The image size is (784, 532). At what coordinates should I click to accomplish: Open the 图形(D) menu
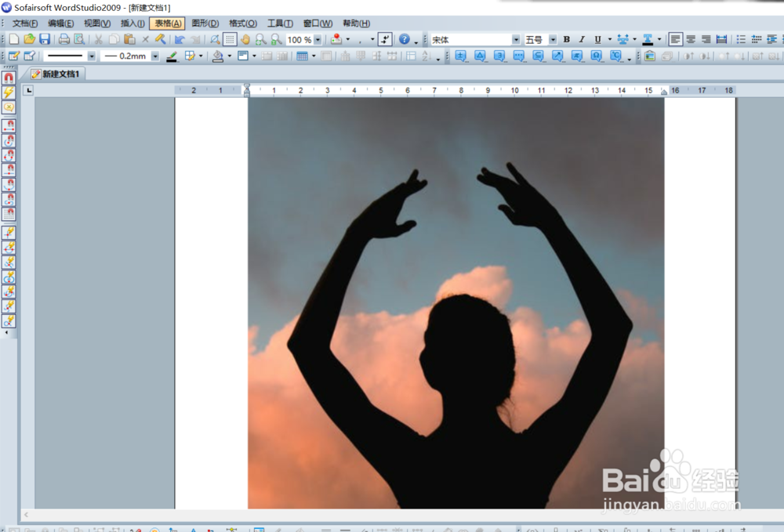coord(205,24)
